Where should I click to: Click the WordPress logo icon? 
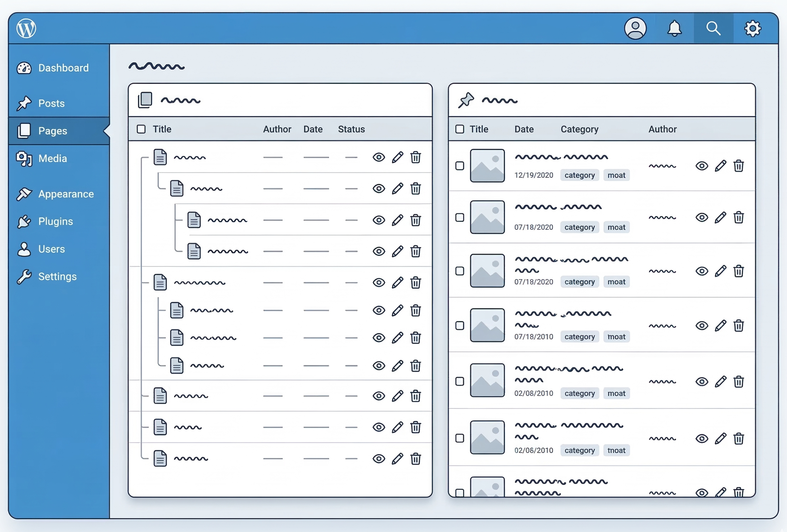point(26,28)
